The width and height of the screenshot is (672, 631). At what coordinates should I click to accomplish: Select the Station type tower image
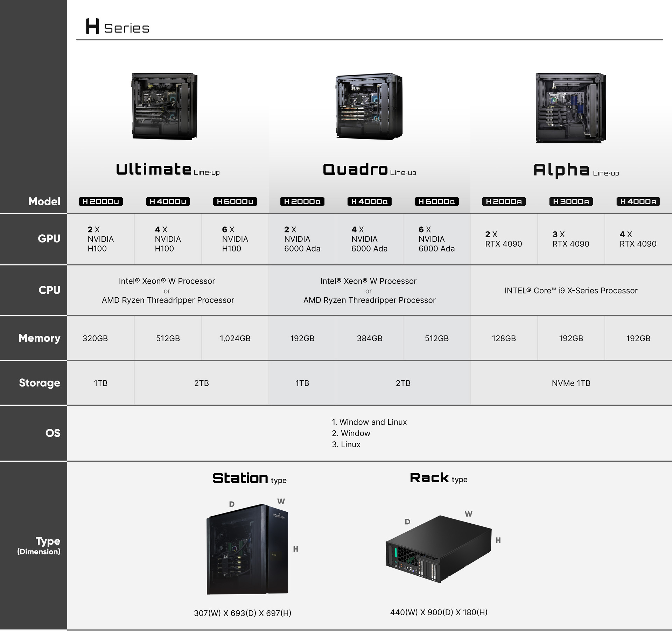pos(247,549)
